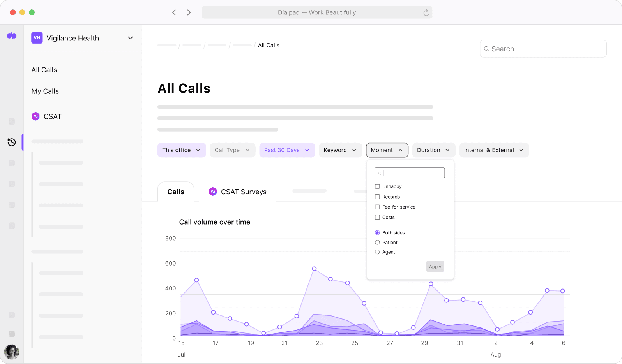Click the CSAT hexagon icon in sidebar
Viewport: 622px width, 364px height.
[35, 116]
